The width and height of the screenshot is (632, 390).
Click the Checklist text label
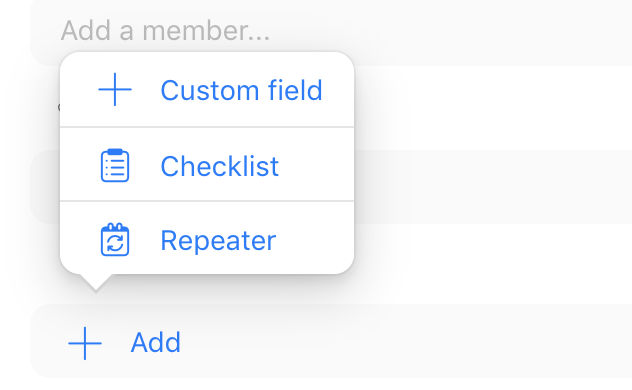[220, 166]
